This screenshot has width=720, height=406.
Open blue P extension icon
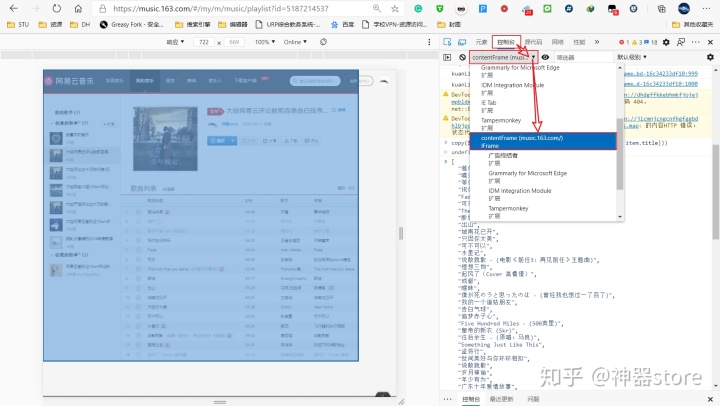tap(483, 8)
